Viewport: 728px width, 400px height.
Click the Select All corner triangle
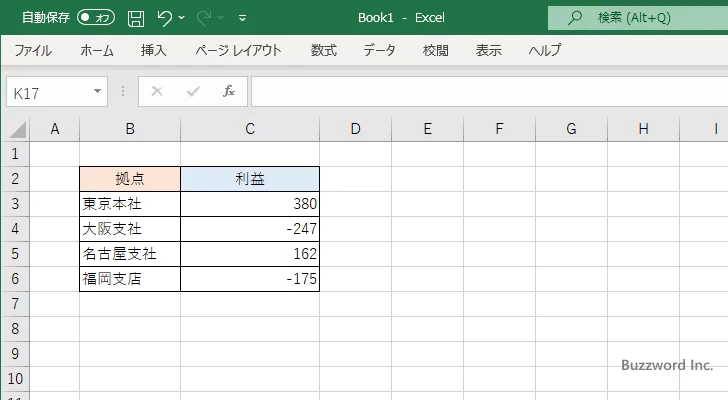tap(18, 129)
